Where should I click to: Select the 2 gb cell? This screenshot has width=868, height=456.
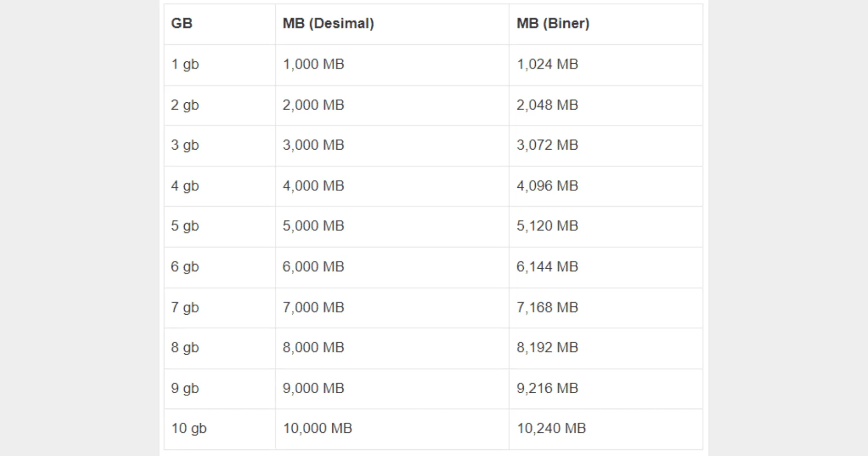click(x=185, y=105)
